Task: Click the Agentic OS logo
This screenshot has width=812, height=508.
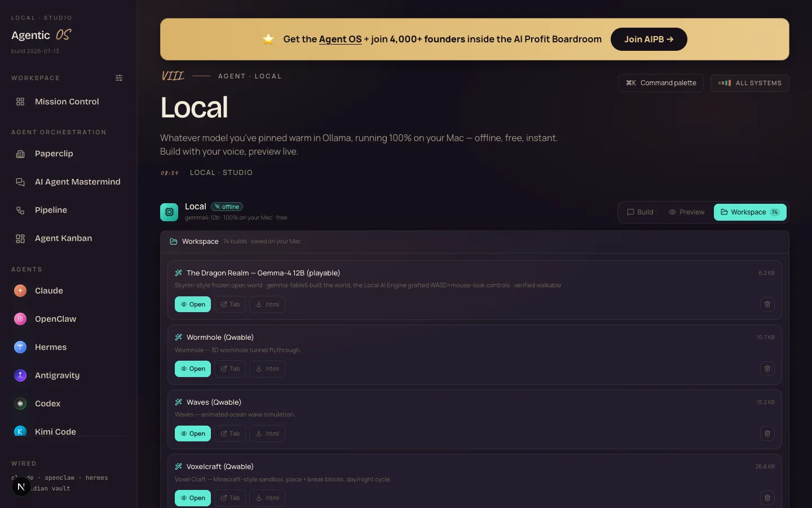Action: pyautogui.click(x=41, y=35)
